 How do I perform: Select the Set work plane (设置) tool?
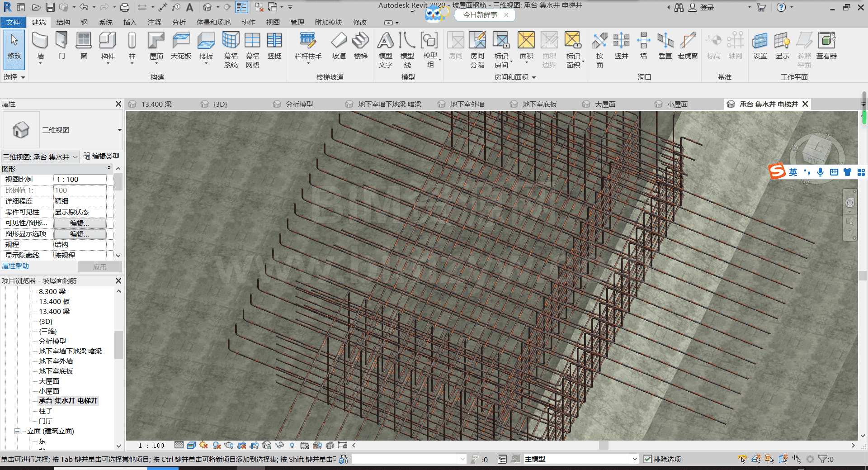point(760,46)
